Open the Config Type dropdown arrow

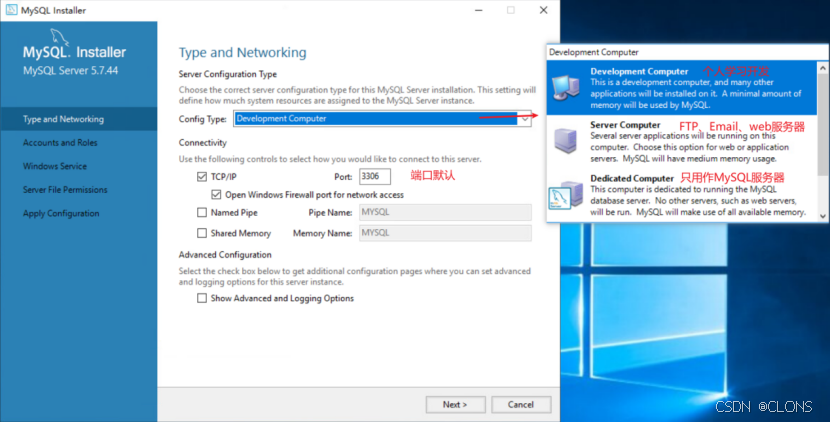pyautogui.click(x=524, y=119)
